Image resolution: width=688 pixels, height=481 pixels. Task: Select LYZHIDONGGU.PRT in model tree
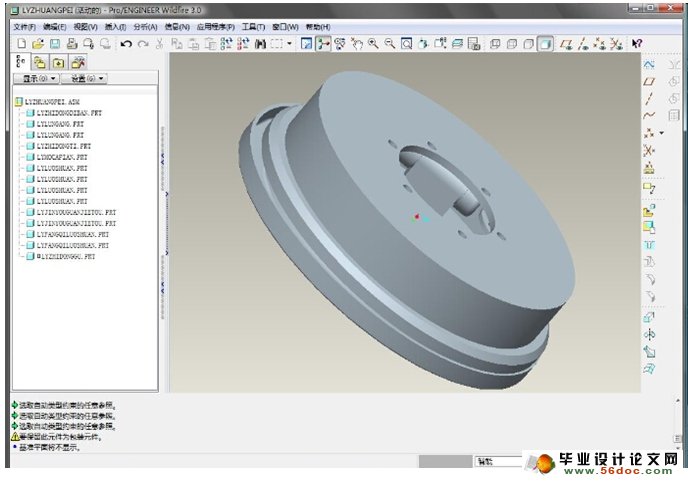[61, 256]
